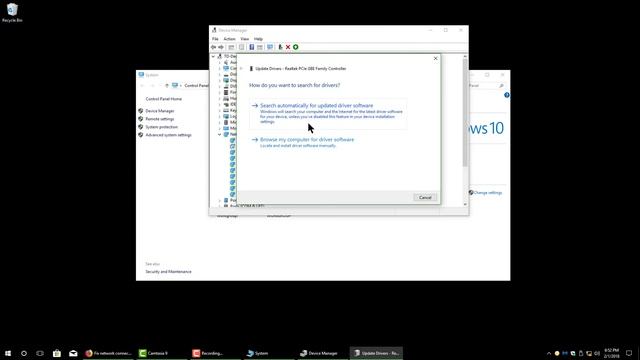Open Advanced system settings in System window
Viewport: 640px width, 360px height.
(x=168, y=135)
